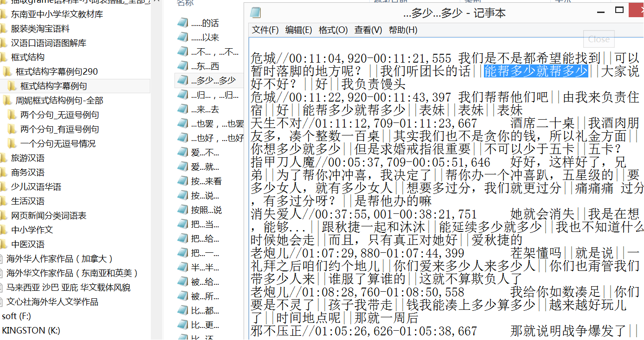The height and width of the screenshot is (340, 644).
Task: Select file icon of 爱...不...
Action: (183, 152)
